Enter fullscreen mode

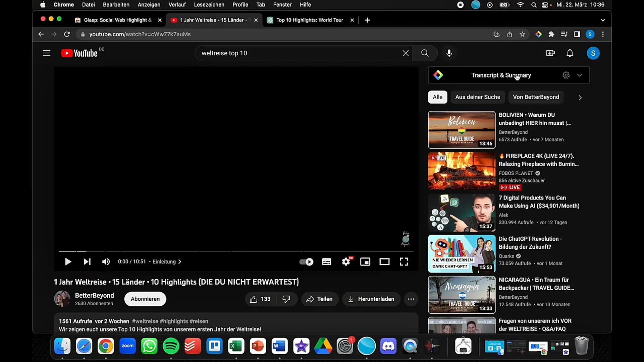click(404, 262)
